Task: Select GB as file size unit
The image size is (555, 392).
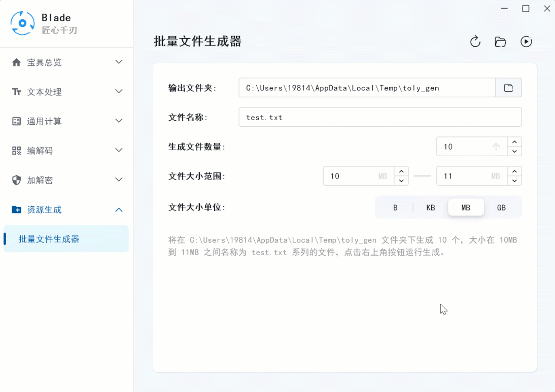Action: (x=501, y=207)
